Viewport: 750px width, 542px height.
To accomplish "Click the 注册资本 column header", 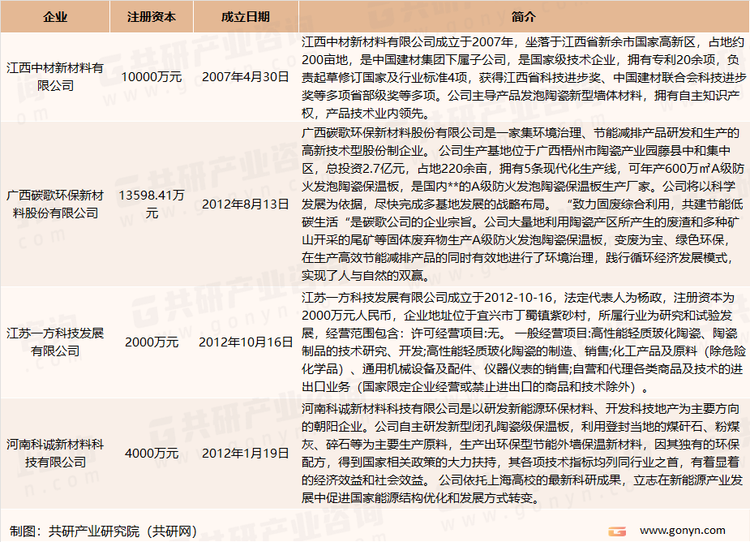I will click(x=151, y=17).
